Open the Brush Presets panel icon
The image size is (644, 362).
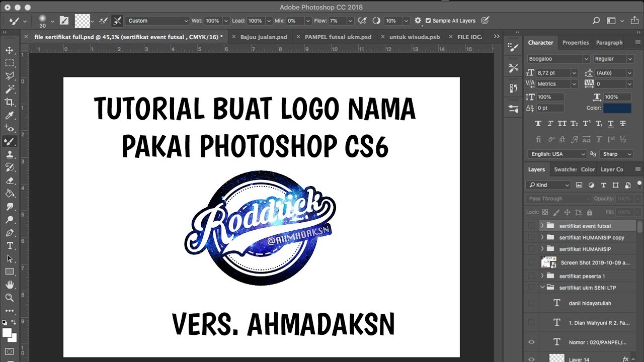(513, 108)
